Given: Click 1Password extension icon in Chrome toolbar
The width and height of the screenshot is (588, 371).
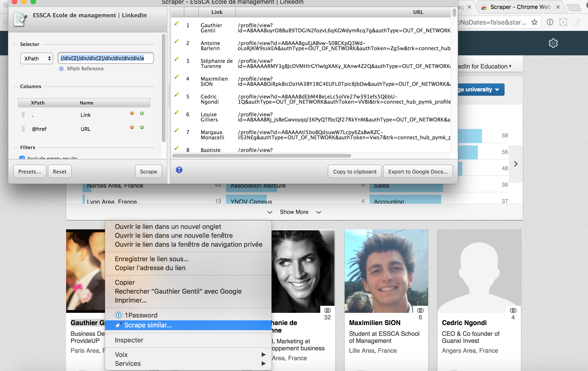Looking at the screenshot, I should point(550,22).
